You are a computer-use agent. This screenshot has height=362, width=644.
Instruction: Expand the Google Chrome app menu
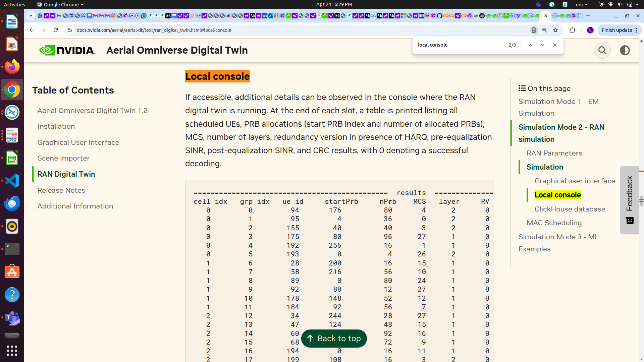[x=60, y=4]
